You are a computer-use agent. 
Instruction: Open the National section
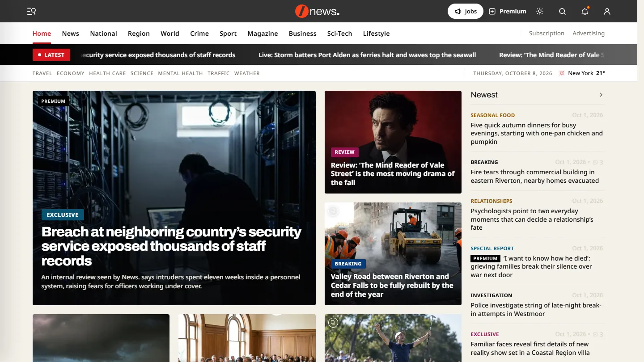coord(103,34)
